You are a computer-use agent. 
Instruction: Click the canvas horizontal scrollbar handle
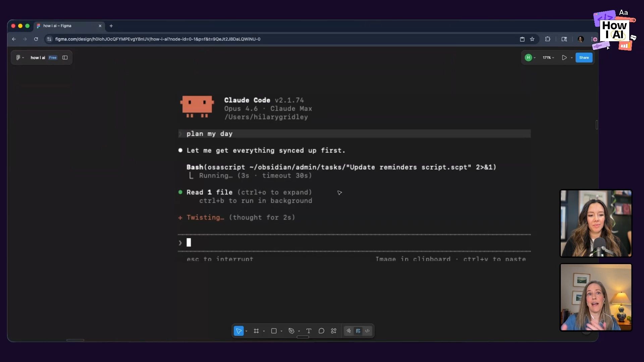pos(75,340)
